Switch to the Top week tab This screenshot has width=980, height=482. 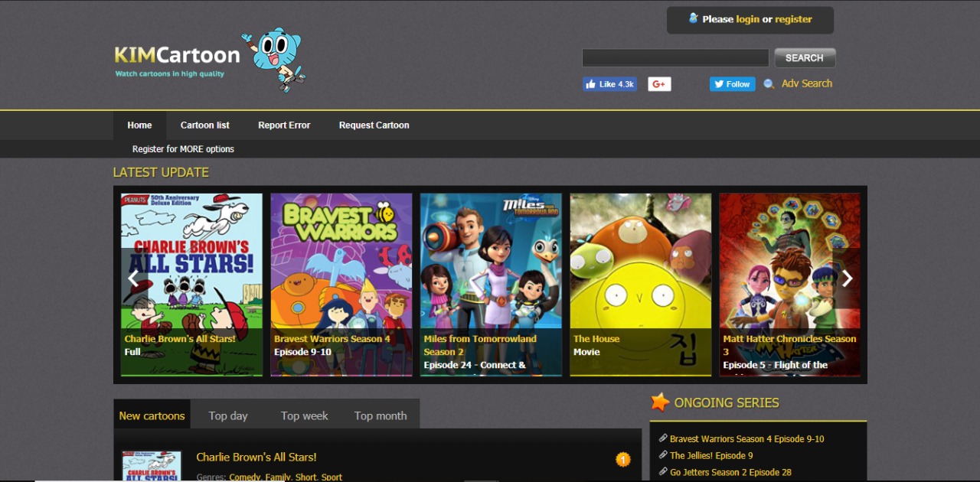(x=304, y=415)
